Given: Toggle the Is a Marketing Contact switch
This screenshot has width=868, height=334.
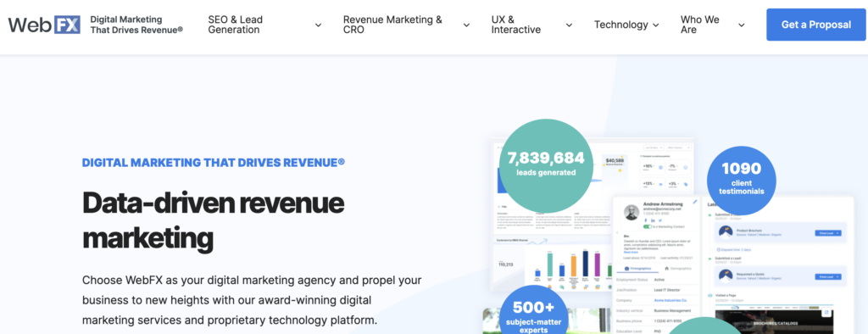Looking at the screenshot, I should (647, 227).
